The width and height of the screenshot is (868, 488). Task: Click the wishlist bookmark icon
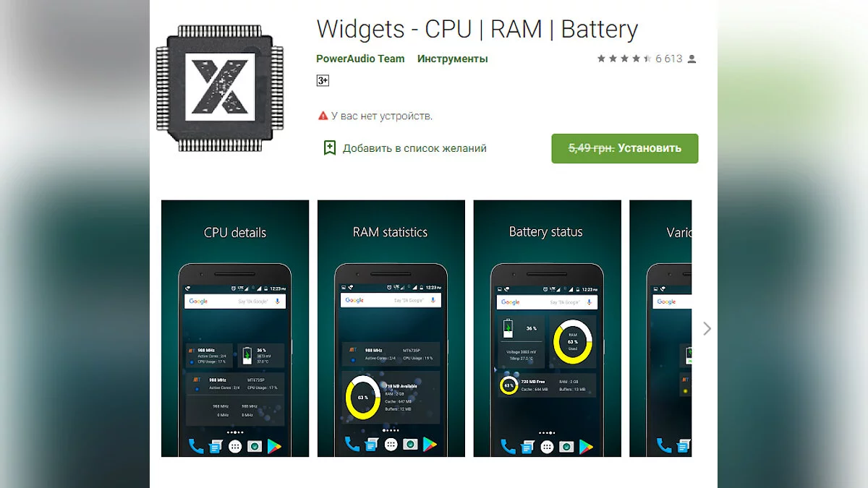click(330, 148)
